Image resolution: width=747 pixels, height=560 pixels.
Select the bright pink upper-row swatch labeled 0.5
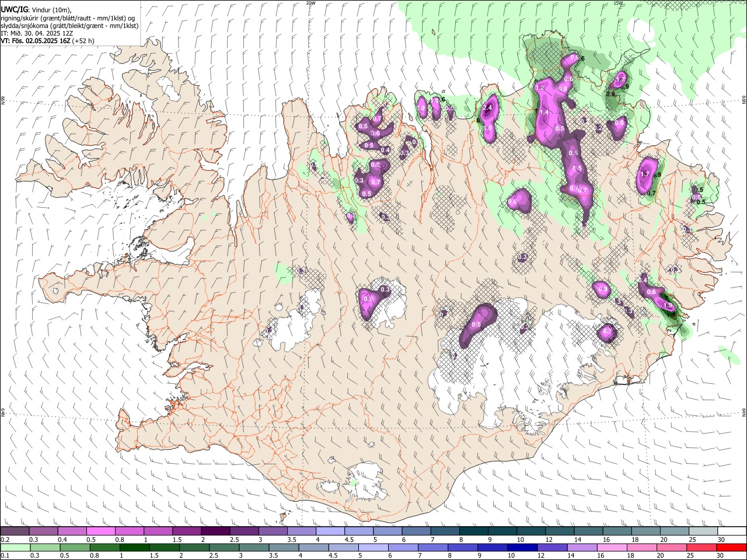pos(101,531)
